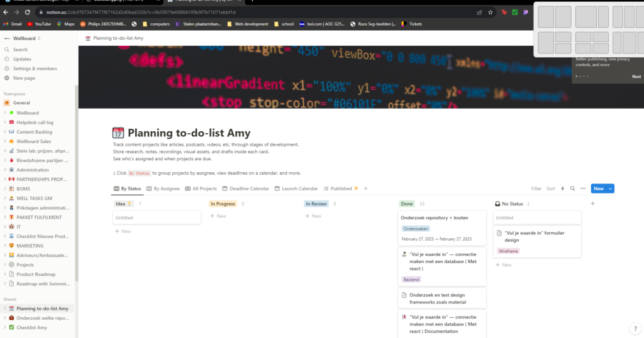Click PAKKET FULFILMENT page icon
The image size is (644, 338).
[11, 217]
